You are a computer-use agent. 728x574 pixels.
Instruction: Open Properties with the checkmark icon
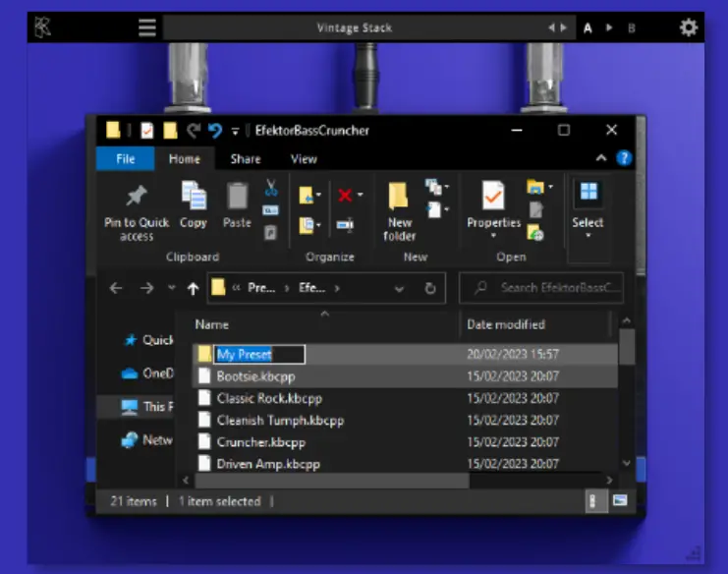click(492, 197)
